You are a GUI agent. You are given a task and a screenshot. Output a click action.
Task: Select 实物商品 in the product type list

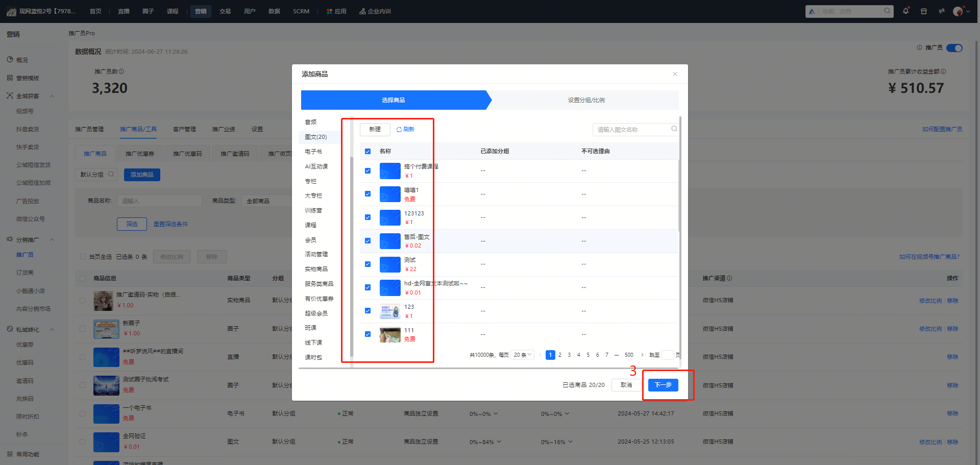click(x=316, y=269)
